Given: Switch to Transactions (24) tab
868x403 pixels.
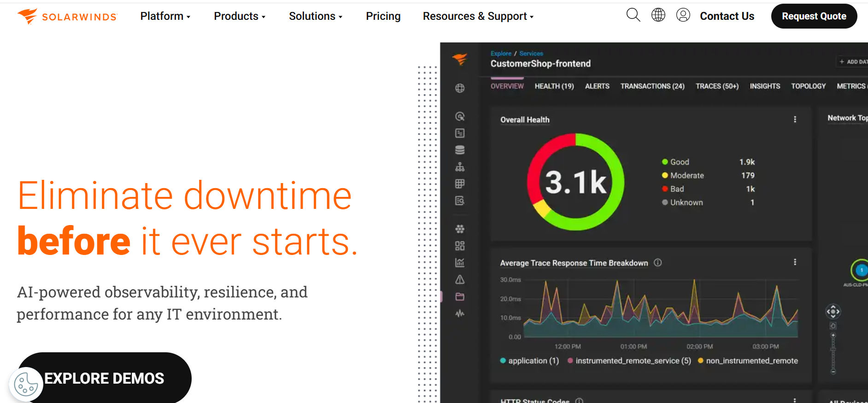Looking at the screenshot, I should (652, 86).
